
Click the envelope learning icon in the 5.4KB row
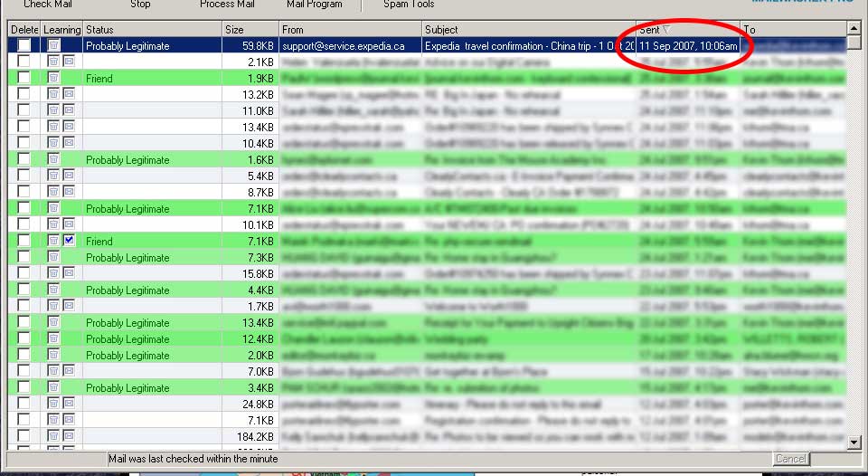(70, 176)
